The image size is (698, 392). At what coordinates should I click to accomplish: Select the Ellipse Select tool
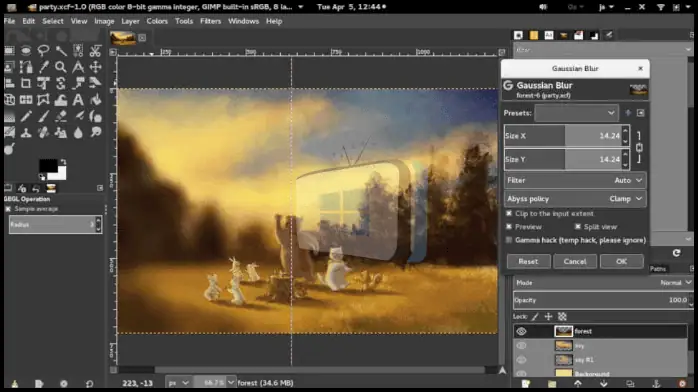point(26,51)
